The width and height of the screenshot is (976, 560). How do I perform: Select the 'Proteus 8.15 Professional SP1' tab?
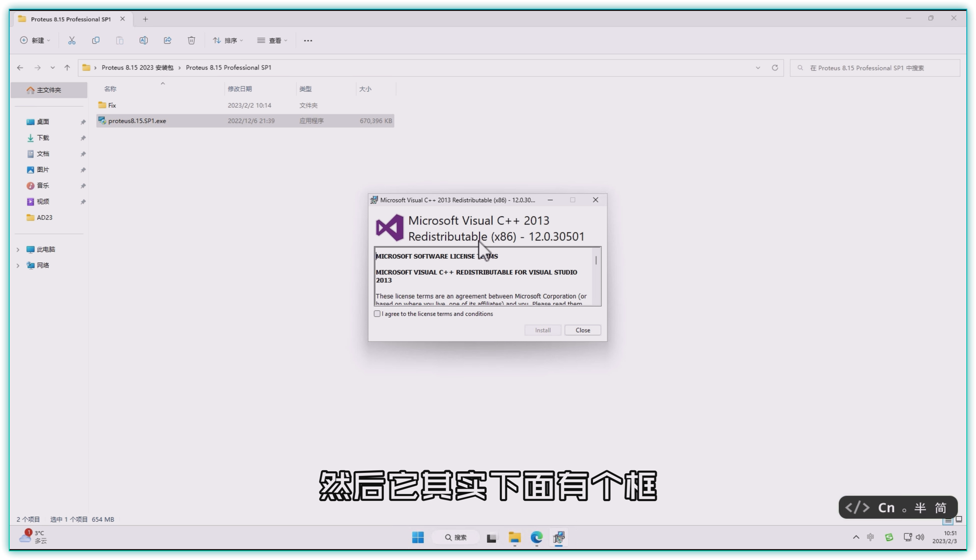[x=71, y=19]
